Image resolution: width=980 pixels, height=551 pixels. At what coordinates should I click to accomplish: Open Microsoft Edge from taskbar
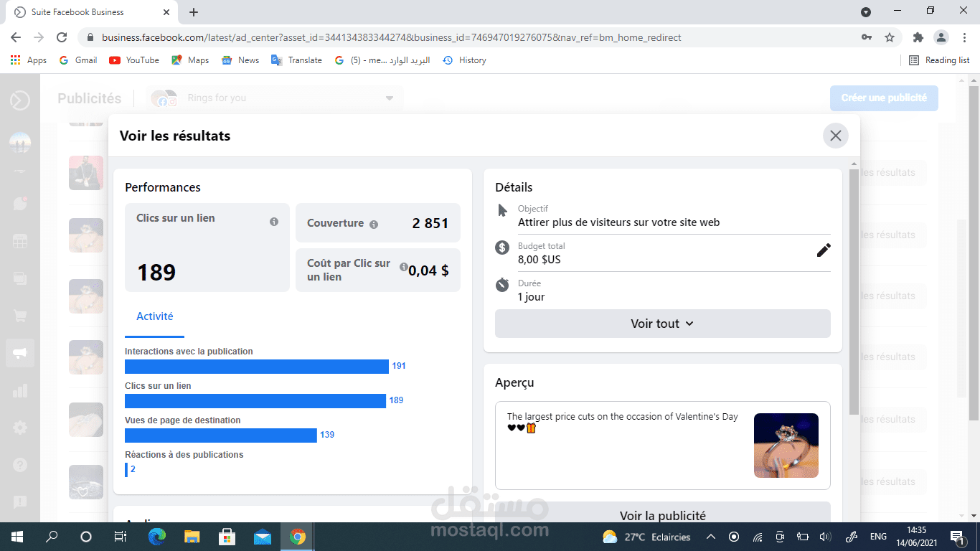tap(157, 537)
